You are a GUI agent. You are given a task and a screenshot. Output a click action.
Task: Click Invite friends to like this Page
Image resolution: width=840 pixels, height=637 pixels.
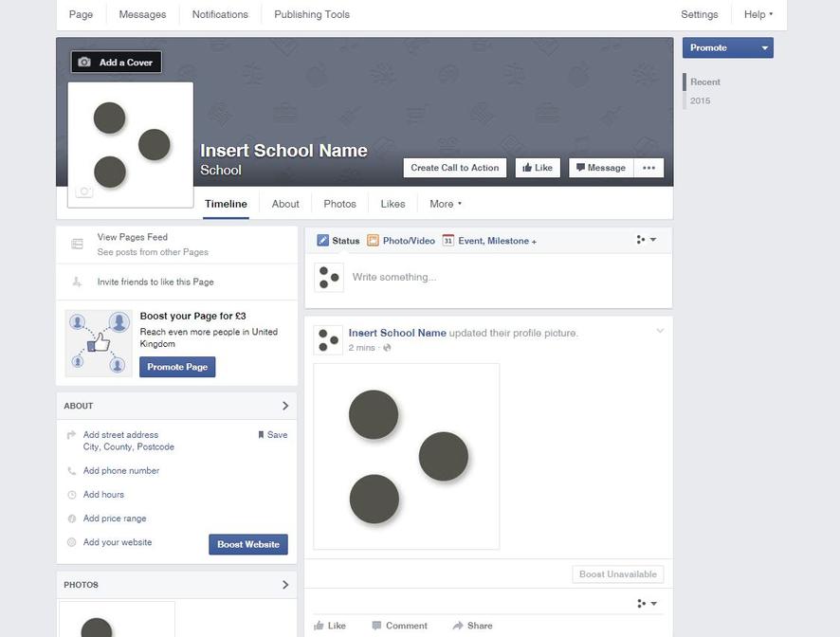pos(155,282)
